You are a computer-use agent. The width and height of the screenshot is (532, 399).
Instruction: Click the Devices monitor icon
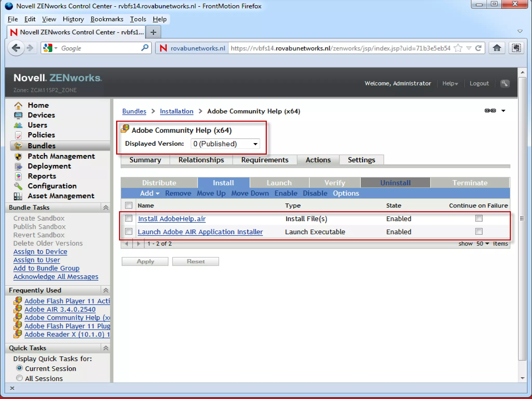click(x=18, y=115)
